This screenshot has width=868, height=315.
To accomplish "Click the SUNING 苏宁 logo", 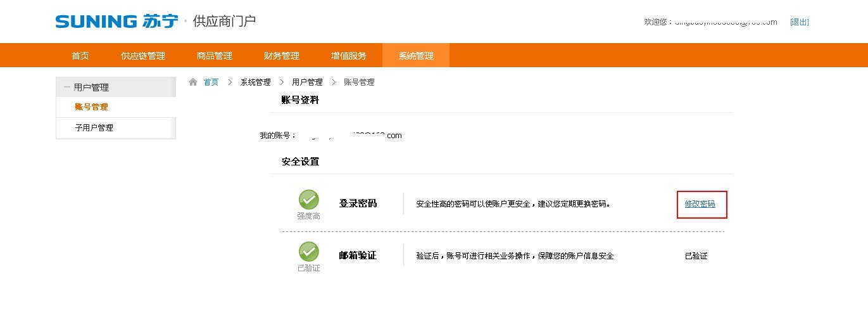I will coord(116,22).
